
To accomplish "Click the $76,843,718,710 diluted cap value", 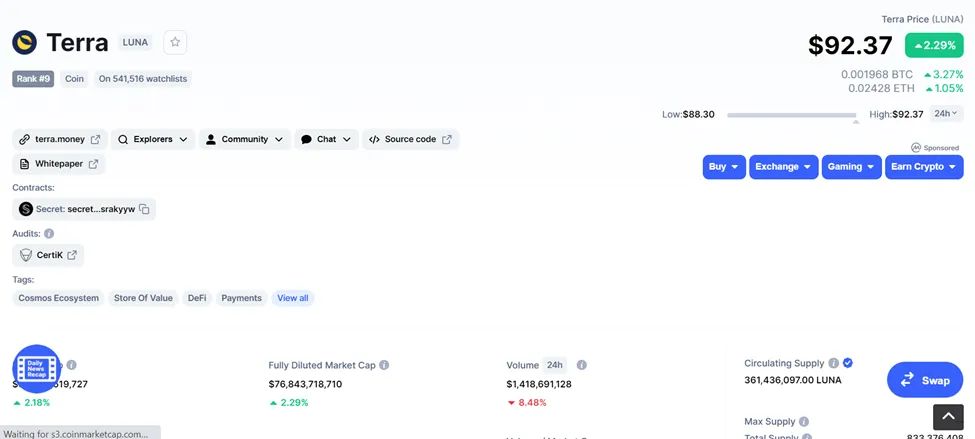I will (x=305, y=384).
